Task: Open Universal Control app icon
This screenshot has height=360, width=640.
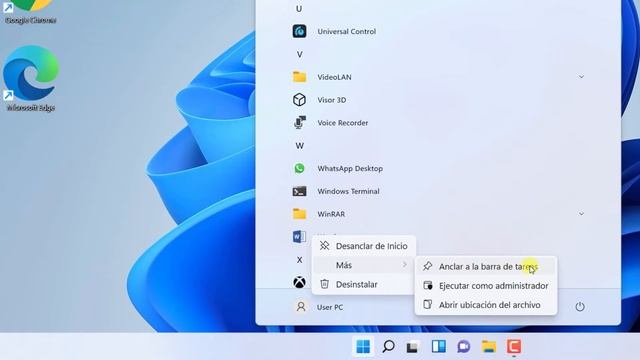Action: (299, 31)
